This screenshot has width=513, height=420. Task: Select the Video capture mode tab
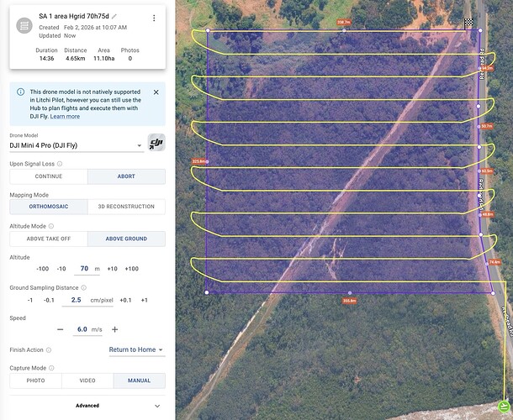[x=87, y=381]
